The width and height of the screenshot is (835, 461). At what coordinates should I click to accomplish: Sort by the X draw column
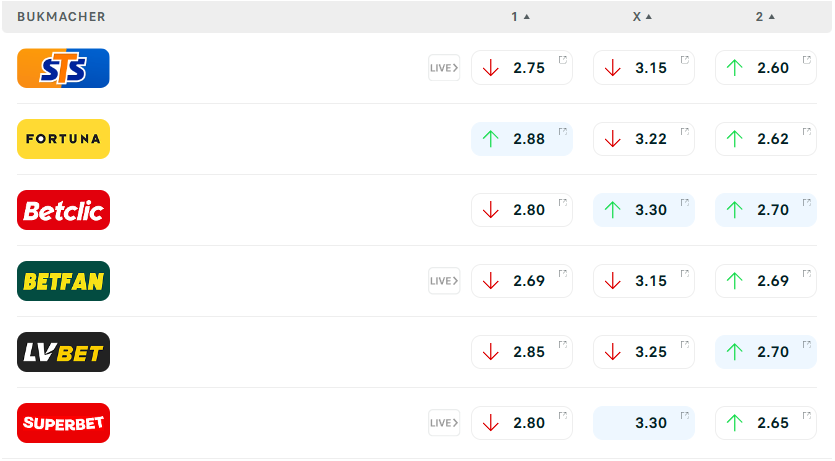pyautogui.click(x=642, y=17)
